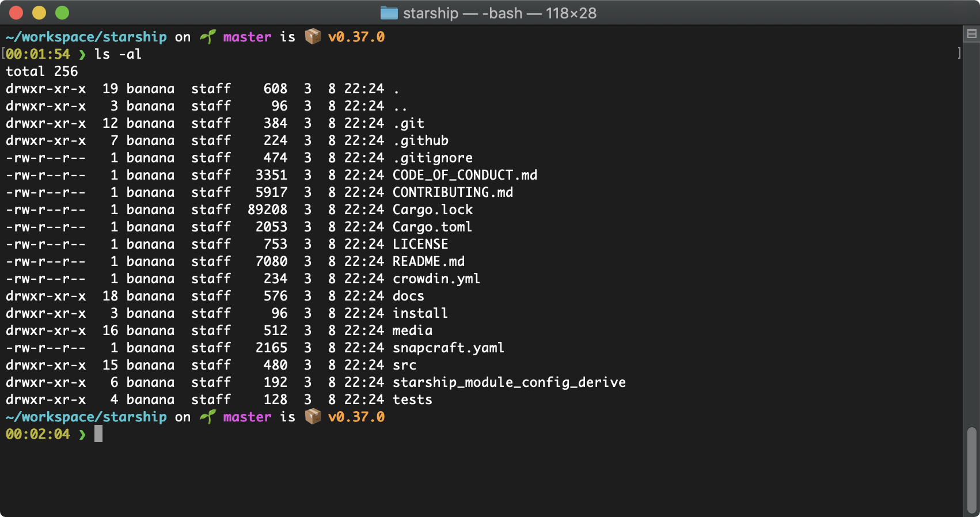Viewport: 980px width, 517px height.
Task: Click the green zoom window button
Action: pos(62,13)
